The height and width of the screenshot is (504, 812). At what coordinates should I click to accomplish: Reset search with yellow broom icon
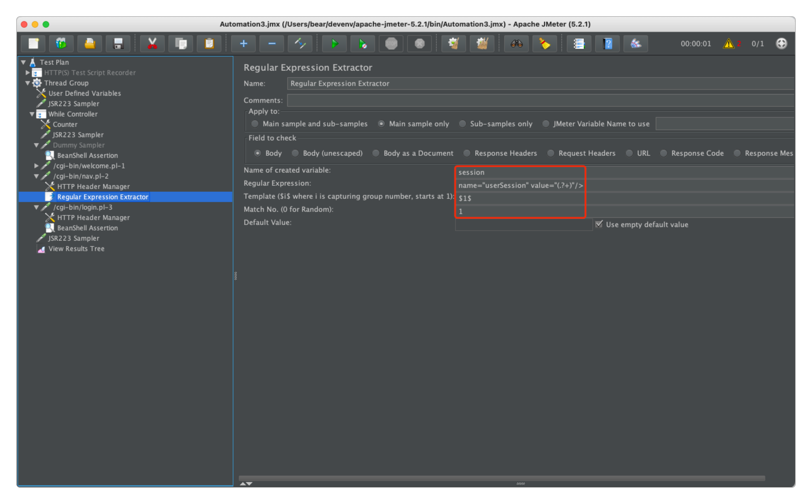(545, 44)
